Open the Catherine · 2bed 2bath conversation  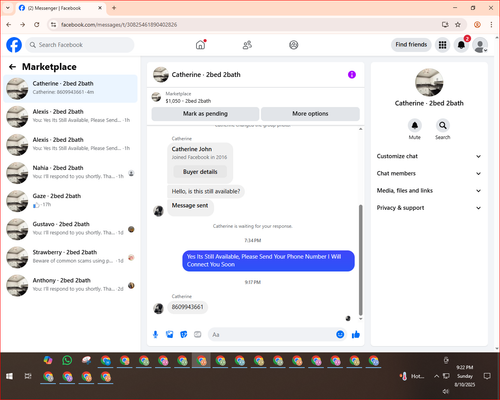click(x=70, y=88)
